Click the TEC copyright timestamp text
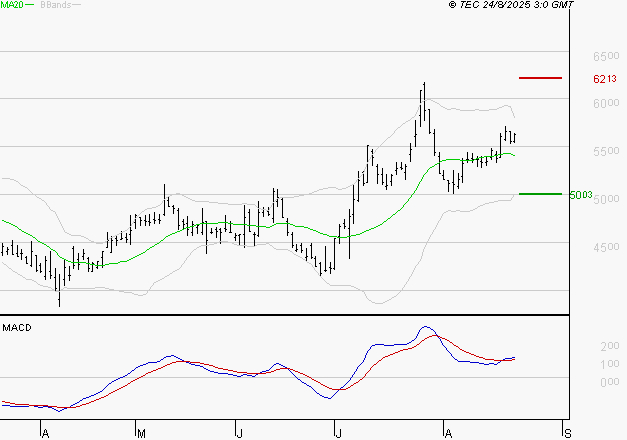627x440 pixels. point(511,5)
